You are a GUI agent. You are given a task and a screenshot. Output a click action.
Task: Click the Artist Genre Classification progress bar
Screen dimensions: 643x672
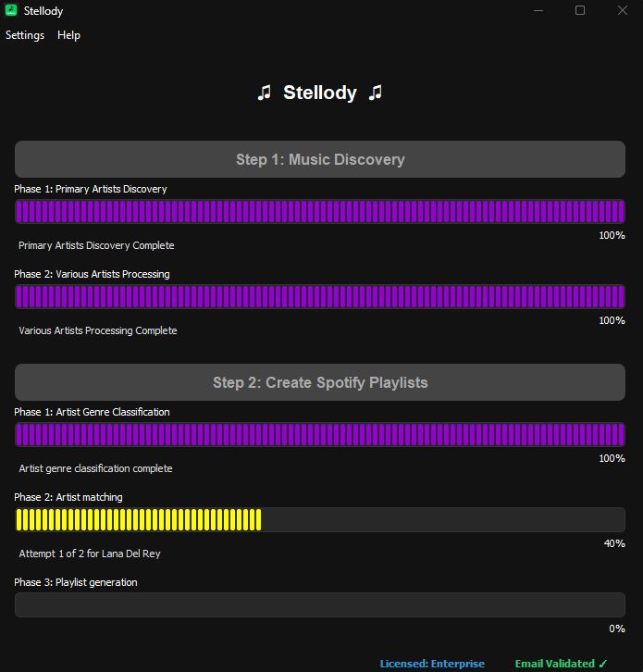pyautogui.click(x=320, y=434)
